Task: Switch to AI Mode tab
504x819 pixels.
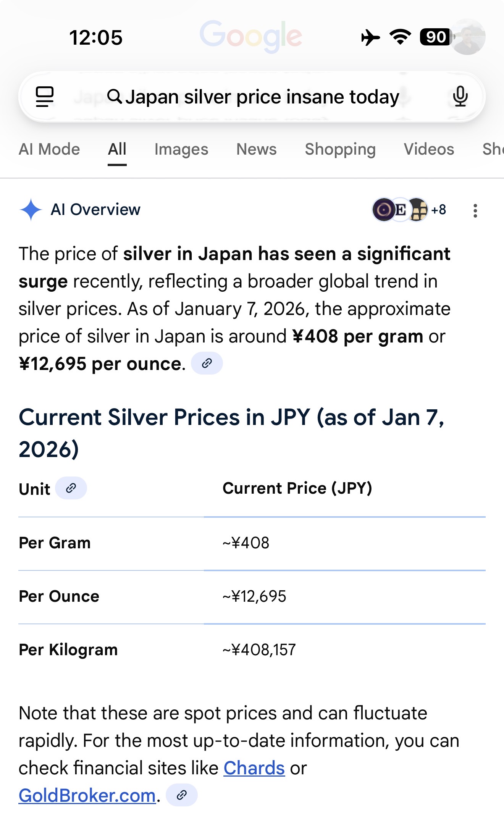Action: 49,149
